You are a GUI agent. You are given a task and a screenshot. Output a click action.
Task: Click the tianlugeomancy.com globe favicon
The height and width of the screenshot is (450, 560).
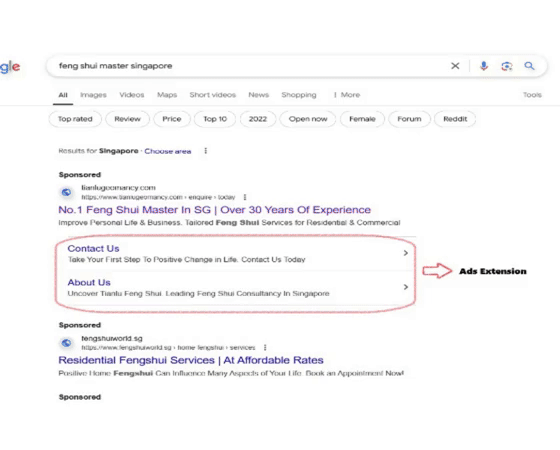(66, 192)
